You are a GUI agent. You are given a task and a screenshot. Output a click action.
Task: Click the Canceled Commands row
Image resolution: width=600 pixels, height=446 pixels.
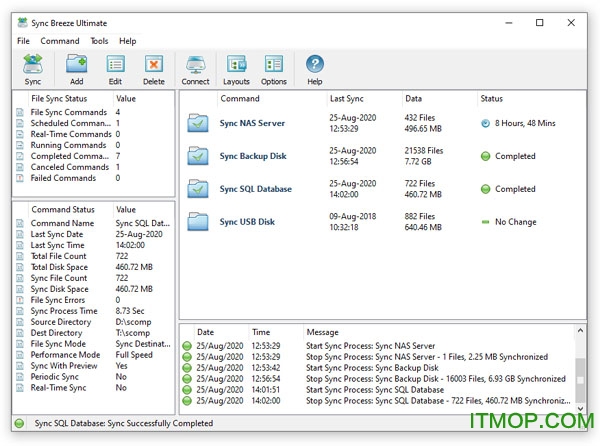click(94, 167)
